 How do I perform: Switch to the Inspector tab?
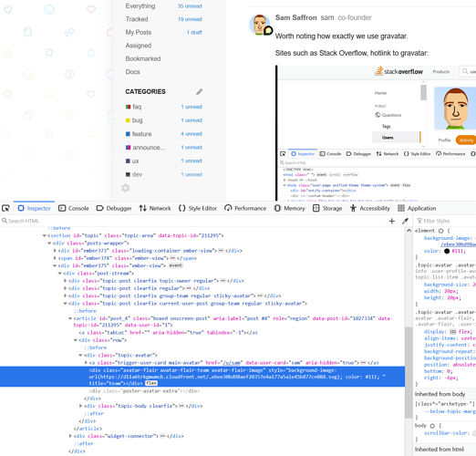(34, 208)
